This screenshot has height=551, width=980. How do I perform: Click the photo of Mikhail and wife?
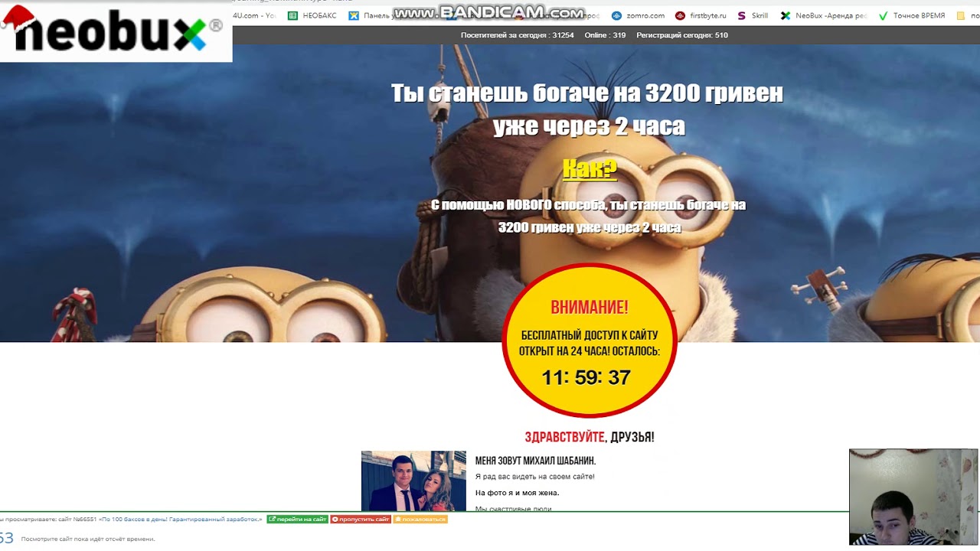[x=413, y=481]
